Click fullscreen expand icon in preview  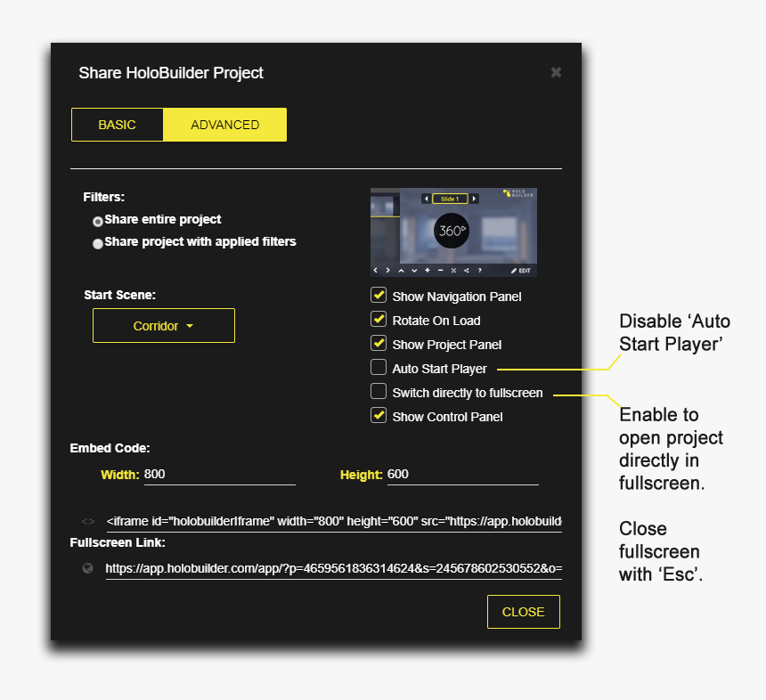[x=453, y=270]
